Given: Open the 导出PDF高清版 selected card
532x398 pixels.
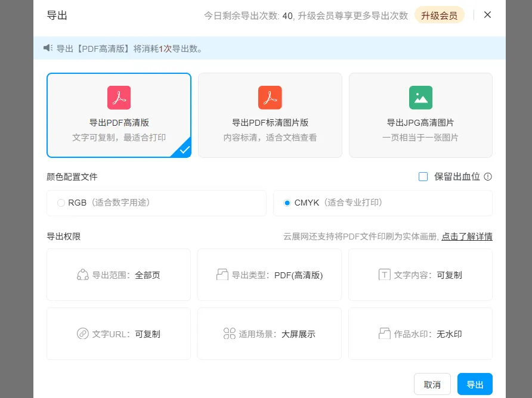Looking at the screenshot, I should click(x=119, y=114).
